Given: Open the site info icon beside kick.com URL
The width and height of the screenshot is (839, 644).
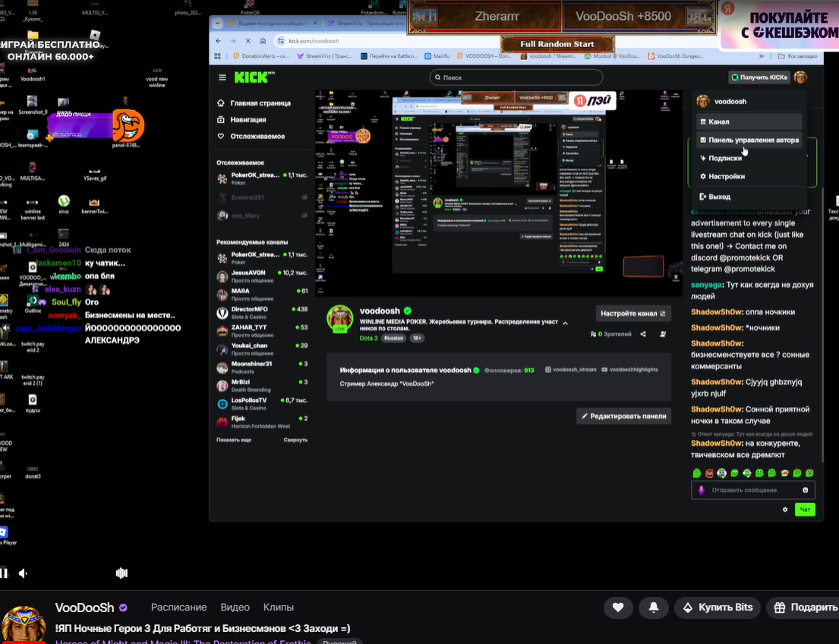Looking at the screenshot, I should tap(281, 41).
